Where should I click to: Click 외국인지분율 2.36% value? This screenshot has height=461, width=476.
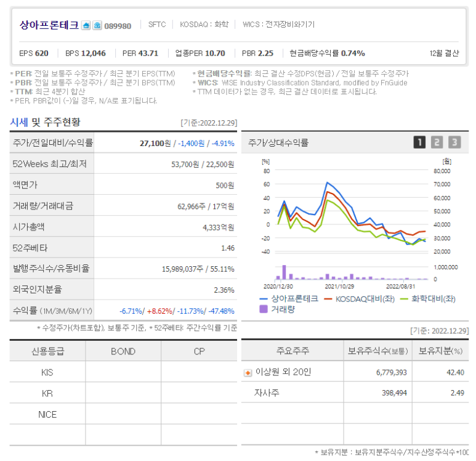[224, 290]
